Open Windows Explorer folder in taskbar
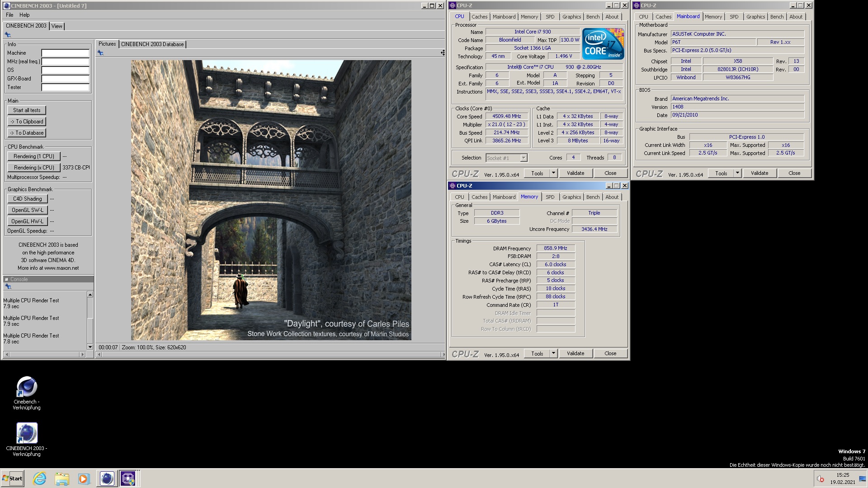 [62, 479]
